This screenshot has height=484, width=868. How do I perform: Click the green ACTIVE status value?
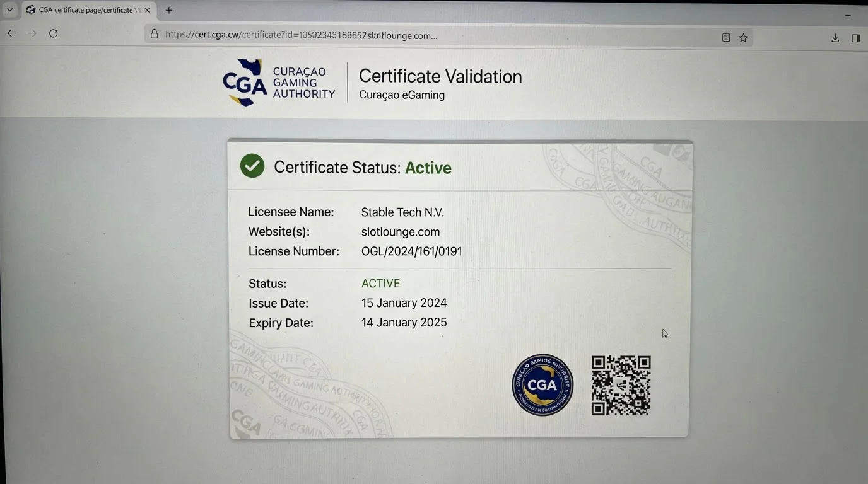click(x=380, y=284)
